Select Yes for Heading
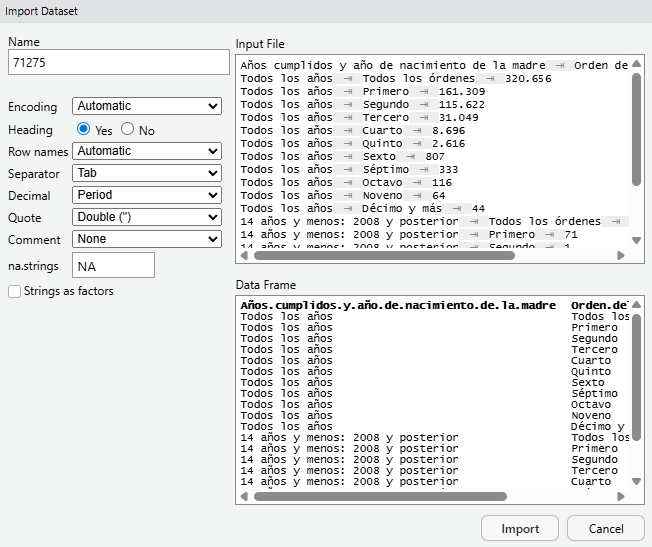The width and height of the screenshot is (652, 547). (84, 129)
